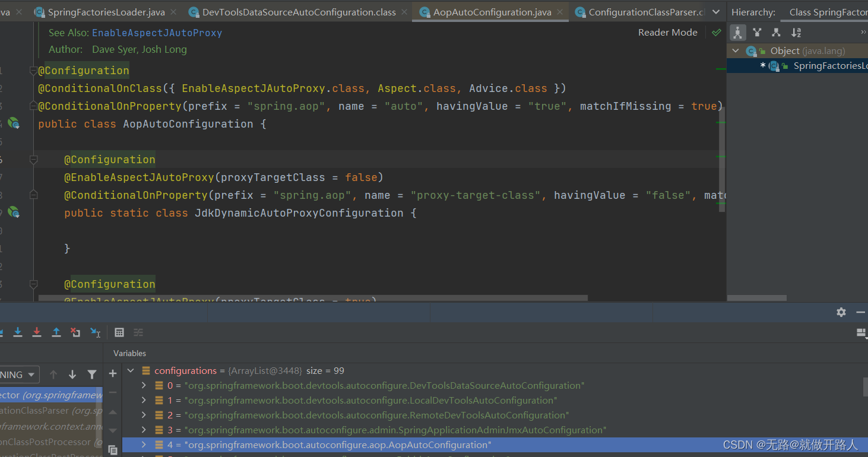Image resolution: width=868 pixels, height=457 pixels.
Task: Close the SpringFactoriesLoader.java tab
Action: click(173, 12)
